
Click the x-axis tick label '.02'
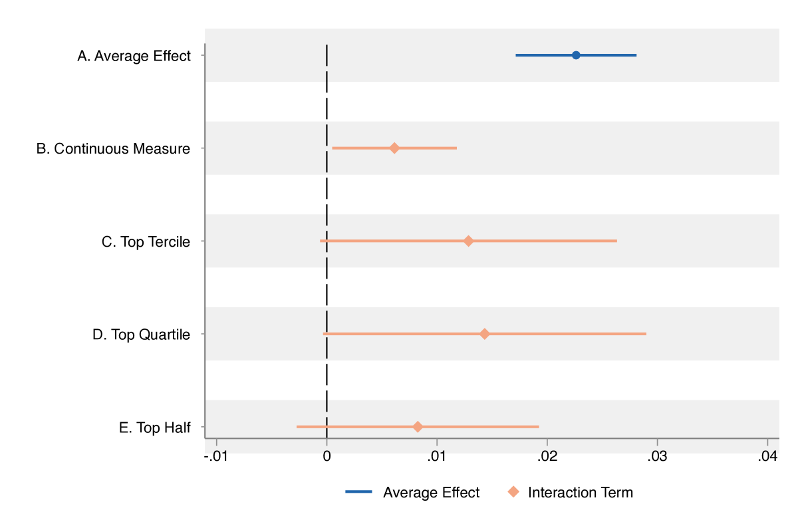pos(547,457)
